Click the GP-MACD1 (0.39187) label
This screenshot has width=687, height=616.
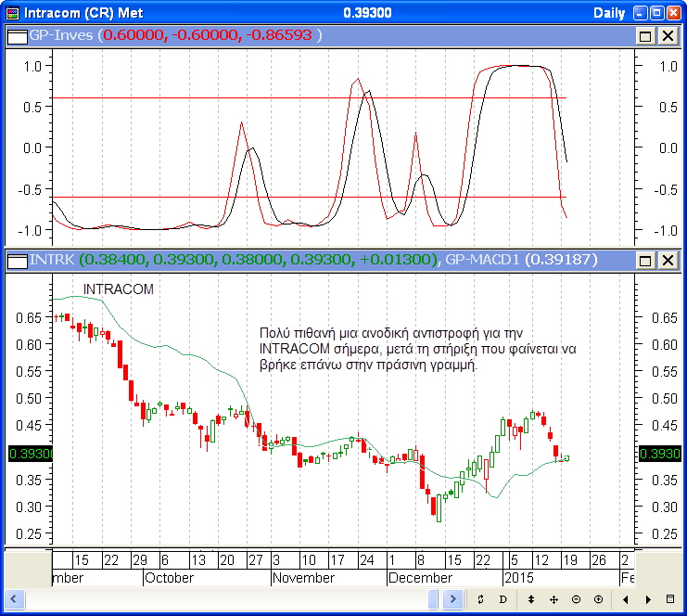521,260
